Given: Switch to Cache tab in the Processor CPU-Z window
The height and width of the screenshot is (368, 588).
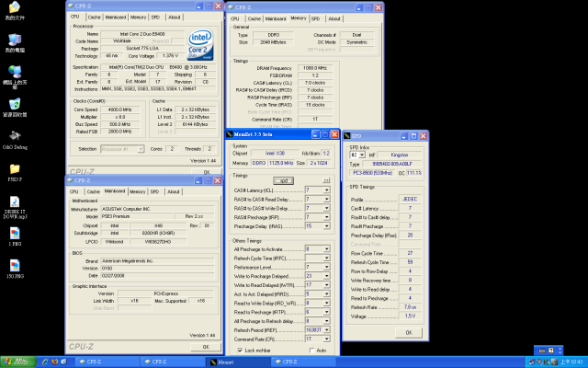Looking at the screenshot, I should [x=94, y=17].
